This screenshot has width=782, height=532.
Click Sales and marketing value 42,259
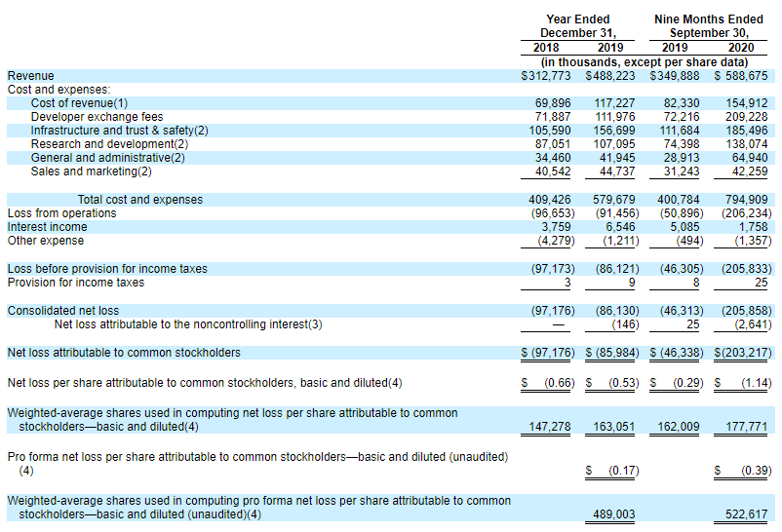746,171
